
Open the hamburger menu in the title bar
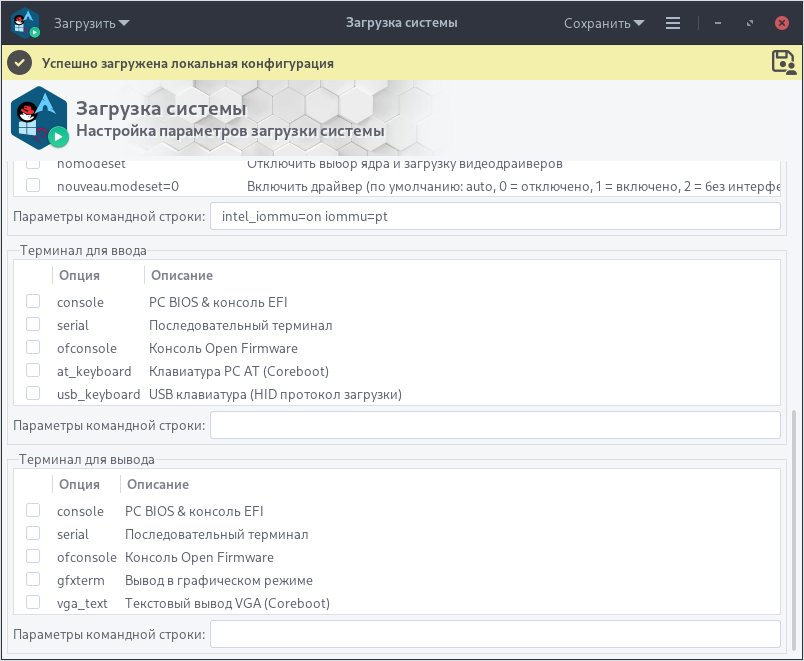[673, 21]
